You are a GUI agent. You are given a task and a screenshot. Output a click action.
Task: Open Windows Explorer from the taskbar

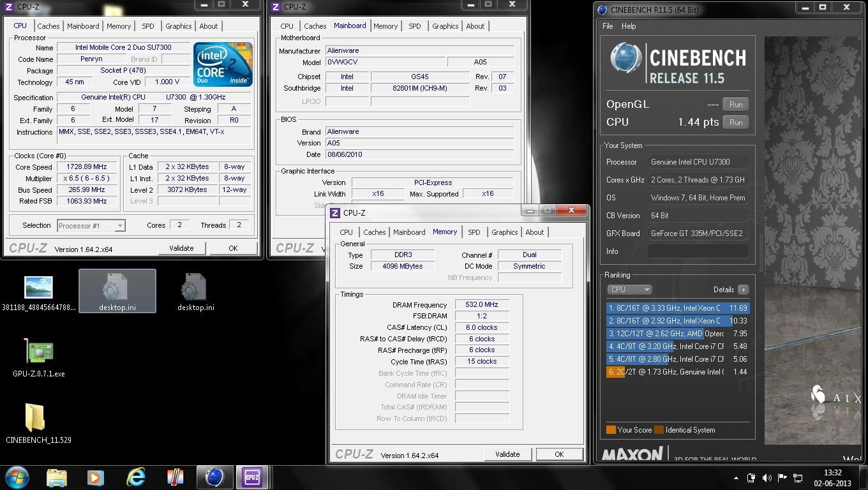(x=57, y=477)
